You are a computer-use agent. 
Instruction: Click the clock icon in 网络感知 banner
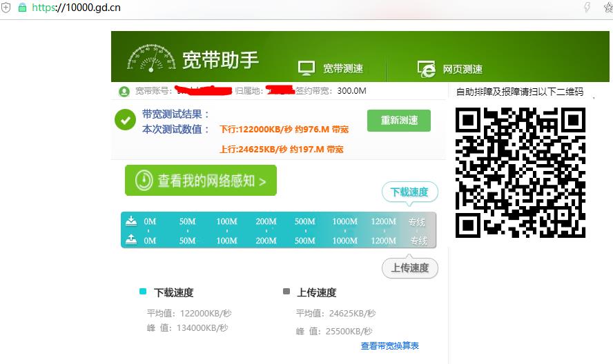click(x=144, y=181)
